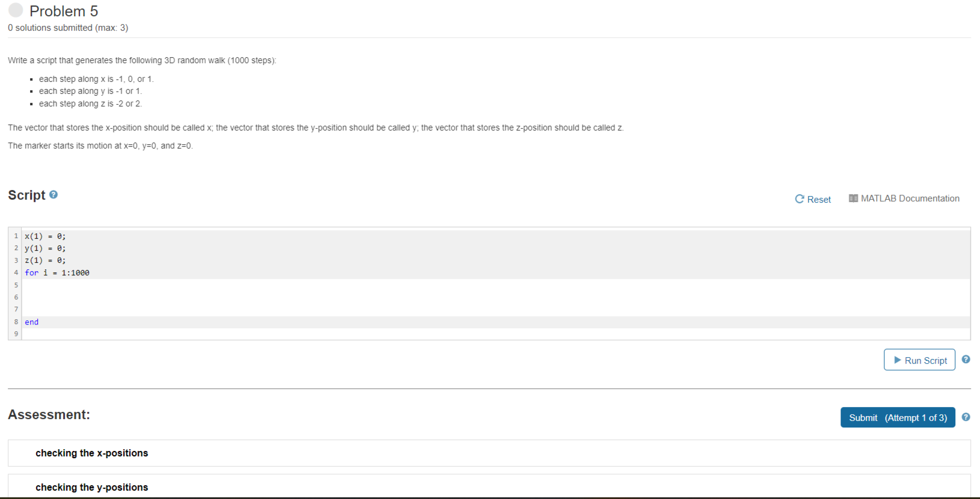Click the MATLAB Documentation link text
This screenshot has height=499, width=980.
(x=911, y=198)
